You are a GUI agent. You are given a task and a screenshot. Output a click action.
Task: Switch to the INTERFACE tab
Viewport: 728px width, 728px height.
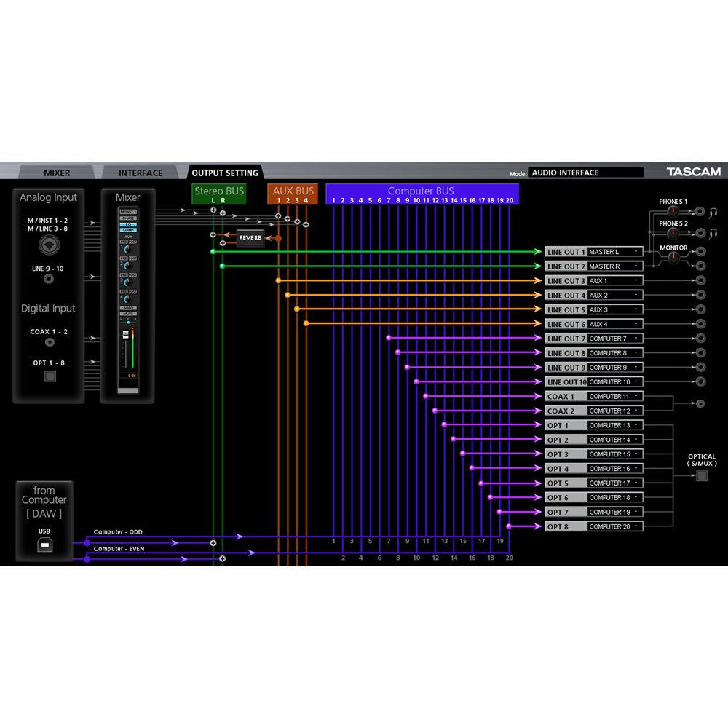coord(141,173)
